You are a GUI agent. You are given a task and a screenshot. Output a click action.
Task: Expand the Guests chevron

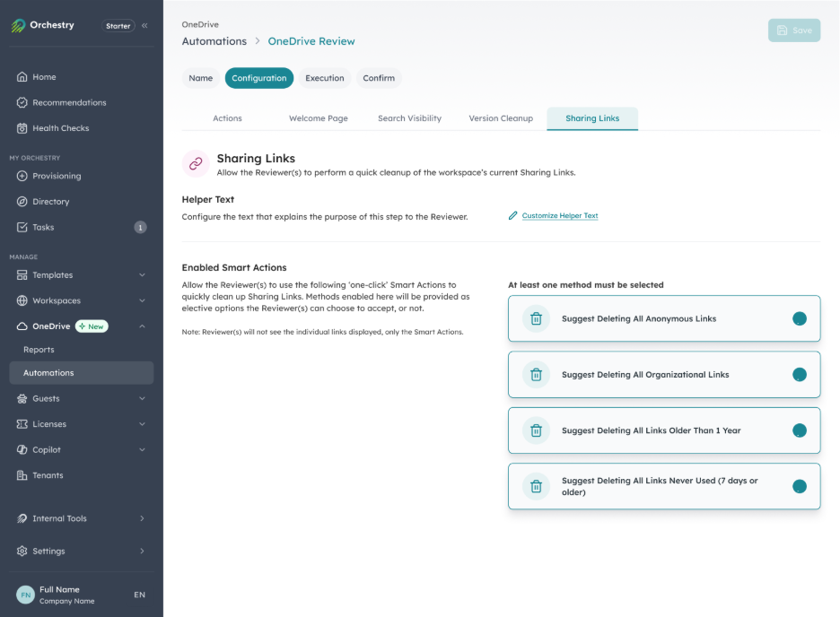(142, 399)
